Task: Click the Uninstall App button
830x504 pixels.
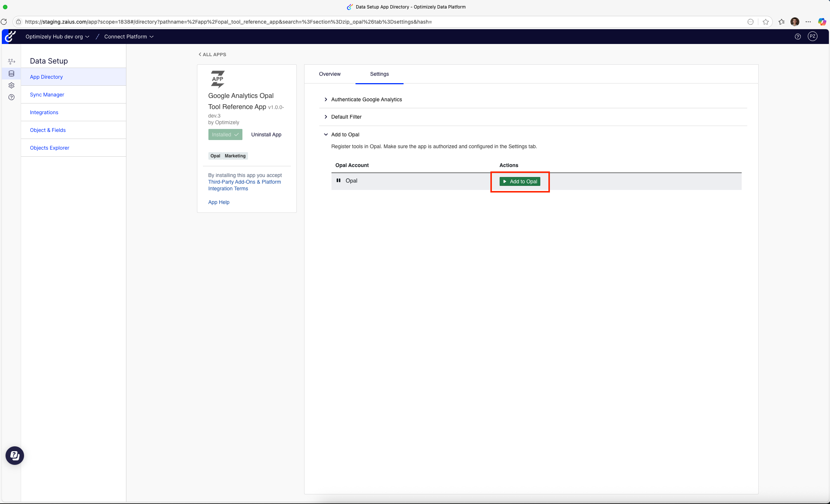Action: (266, 134)
